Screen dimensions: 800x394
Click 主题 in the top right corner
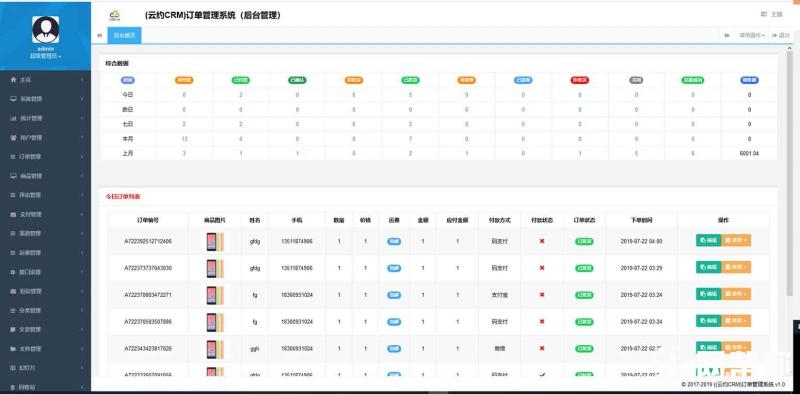click(x=772, y=14)
